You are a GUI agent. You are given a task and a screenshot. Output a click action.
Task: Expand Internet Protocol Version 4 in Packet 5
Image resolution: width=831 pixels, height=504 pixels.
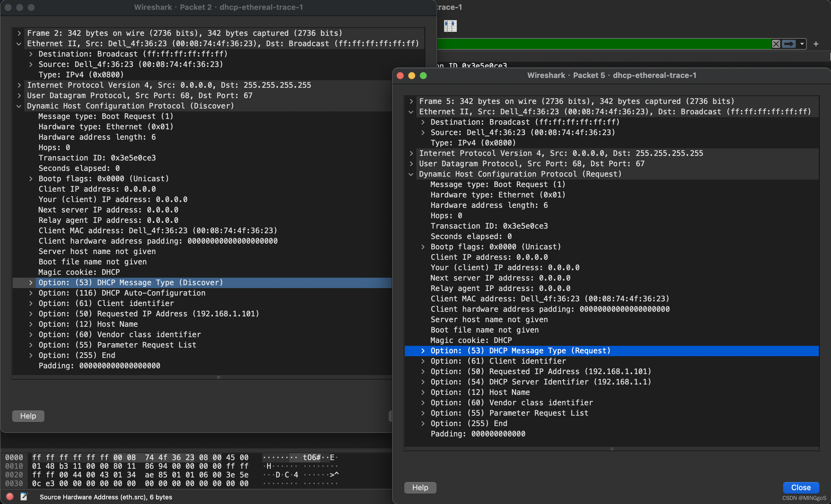(411, 153)
